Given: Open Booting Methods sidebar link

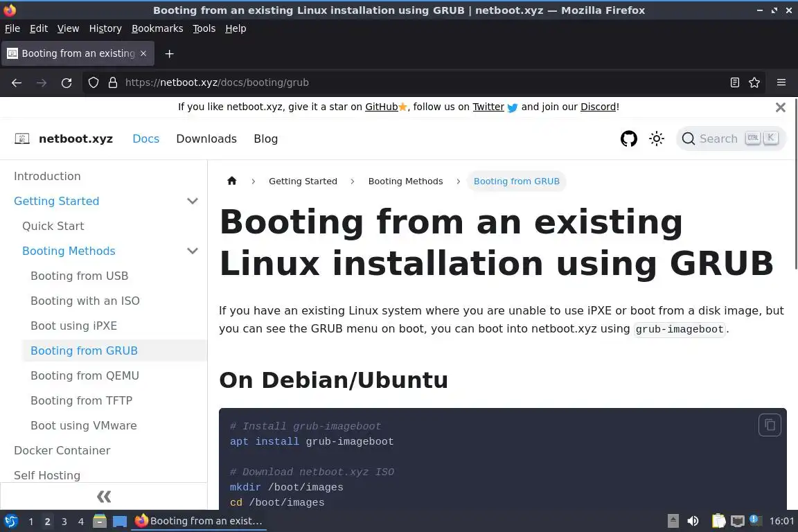Looking at the screenshot, I should point(69,251).
